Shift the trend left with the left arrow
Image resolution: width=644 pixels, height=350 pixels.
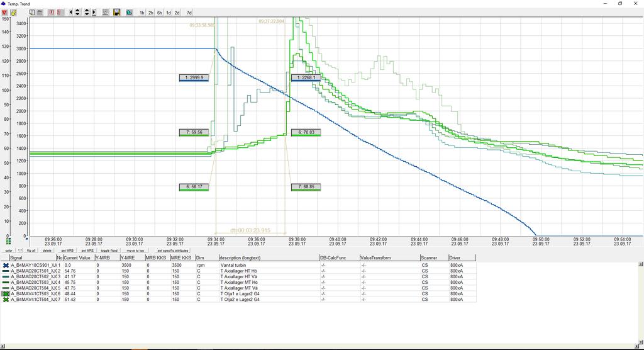(70, 13)
